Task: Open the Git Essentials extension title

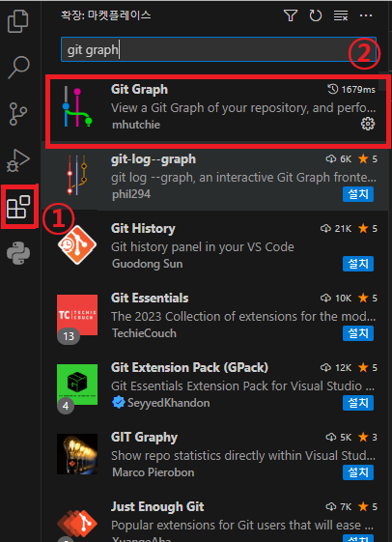Action: click(x=150, y=298)
